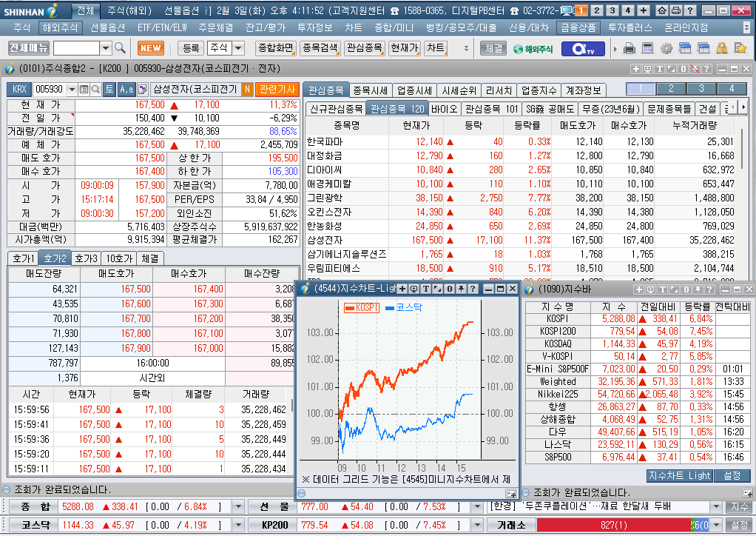Click the pin icon in 지수바 window title bar
Viewport: 756px width, 536px height.
pyautogui.click(x=698, y=289)
